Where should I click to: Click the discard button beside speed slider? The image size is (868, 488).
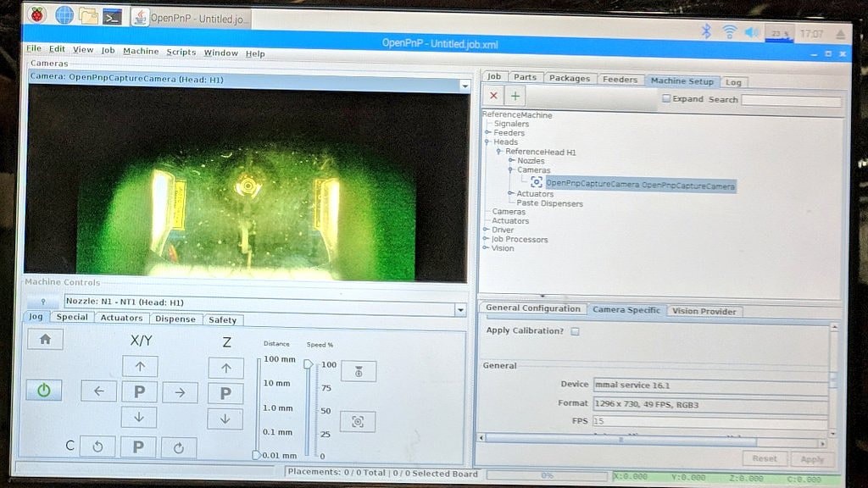pyautogui.click(x=359, y=371)
